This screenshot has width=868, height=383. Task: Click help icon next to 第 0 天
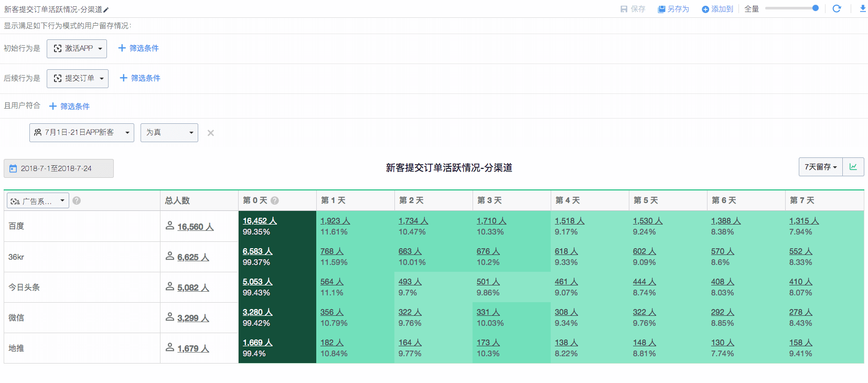pyautogui.click(x=274, y=200)
